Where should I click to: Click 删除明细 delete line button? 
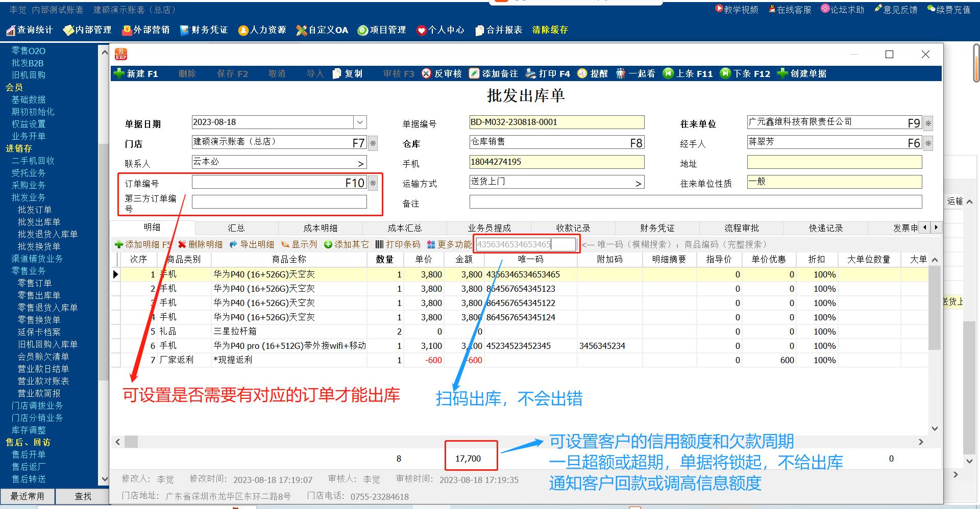200,245
